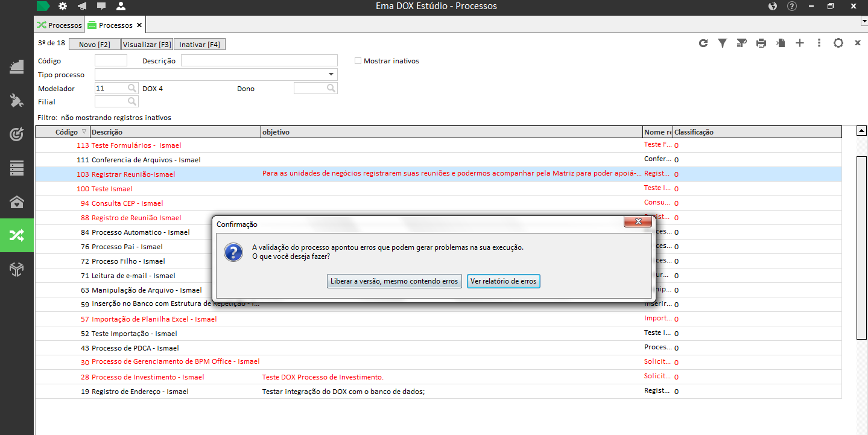Image resolution: width=868 pixels, height=435 pixels.
Task: Select row 57 Importação de Planilha Excel
Action: point(439,319)
